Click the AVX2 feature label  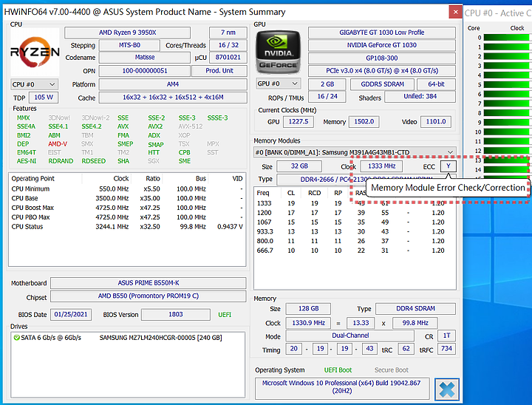[155, 126]
